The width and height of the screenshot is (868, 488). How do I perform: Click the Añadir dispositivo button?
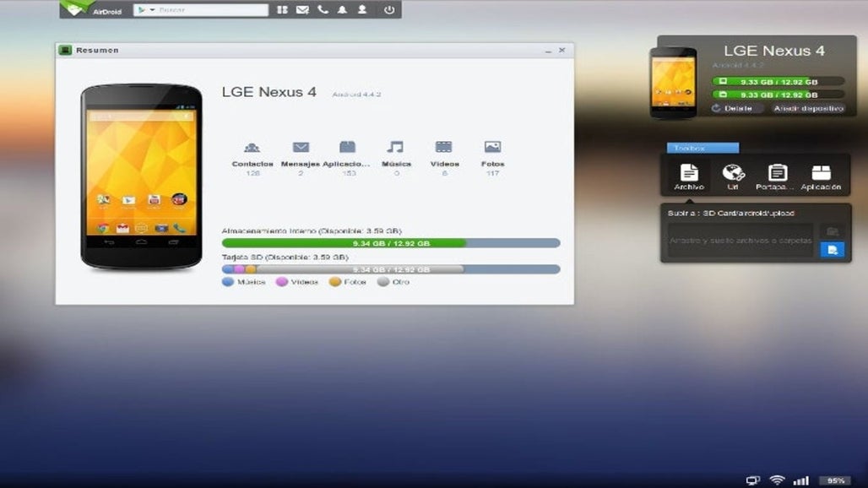tap(808, 108)
